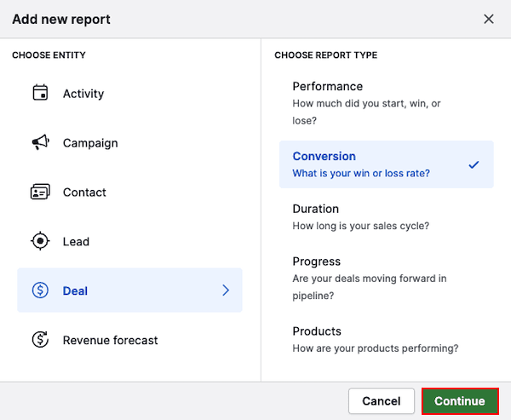
Task: Expand the Deal entity chevron
Action: (x=226, y=291)
